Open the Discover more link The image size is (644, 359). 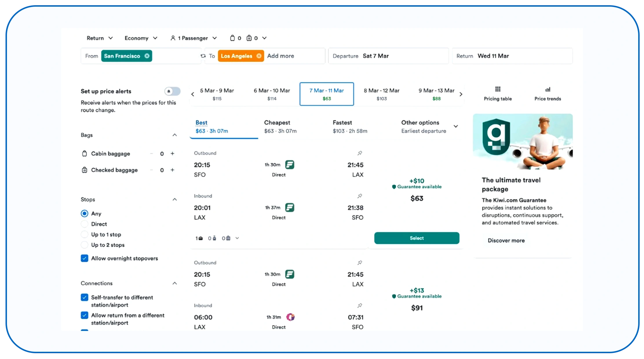tap(506, 240)
